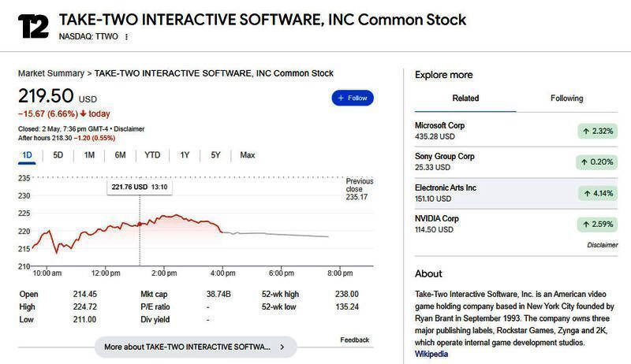
Task: Open the Related tab in Explore more
Action: pos(465,98)
